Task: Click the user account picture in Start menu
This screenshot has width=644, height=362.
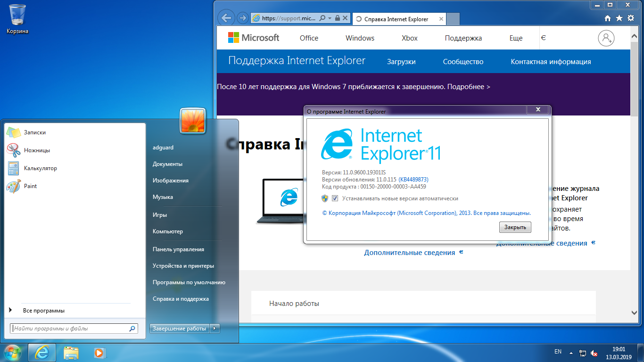Action: pos(193,121)
